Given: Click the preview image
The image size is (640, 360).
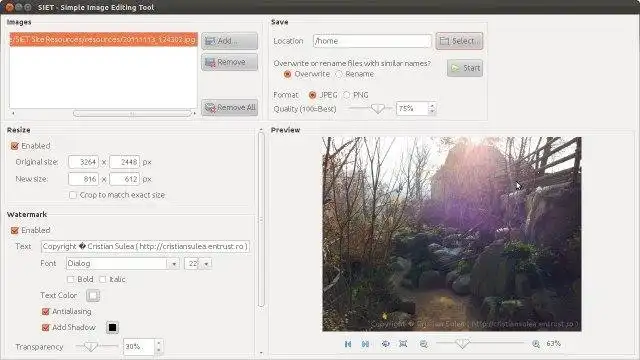Looking at the screenshot, I should (452, 234).
